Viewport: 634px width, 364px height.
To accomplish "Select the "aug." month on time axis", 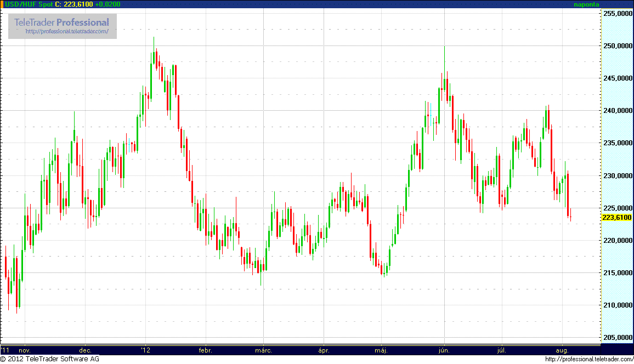I will pos(563,350).
